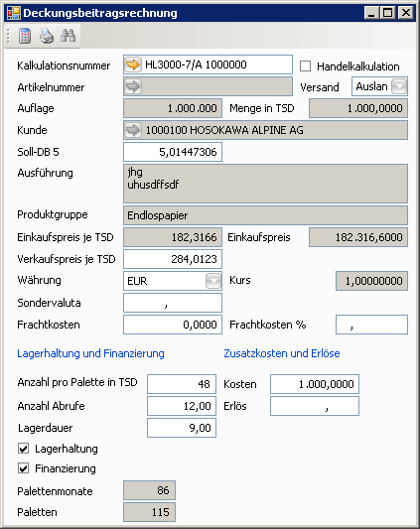This screenshot has width=420, height=529.
Task: Click the toolbar grip handle
Action: [x=9, y=36]
